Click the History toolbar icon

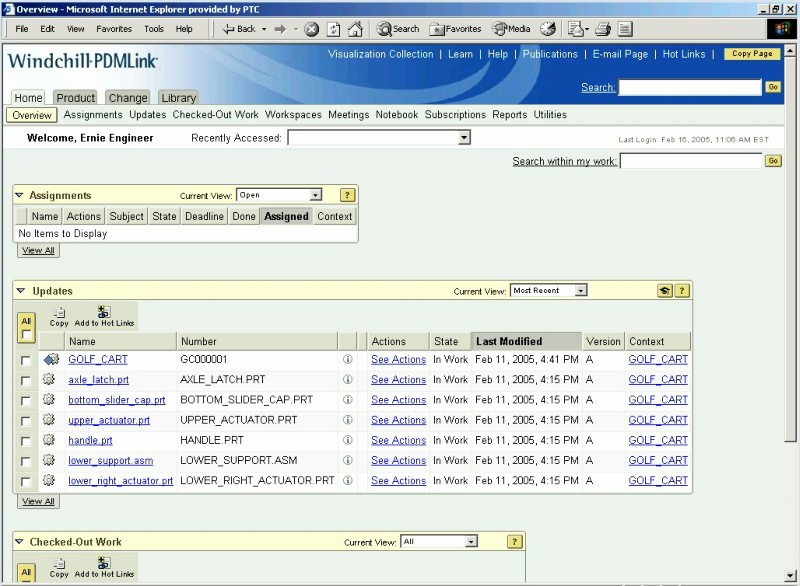click(x=548, y=29)
